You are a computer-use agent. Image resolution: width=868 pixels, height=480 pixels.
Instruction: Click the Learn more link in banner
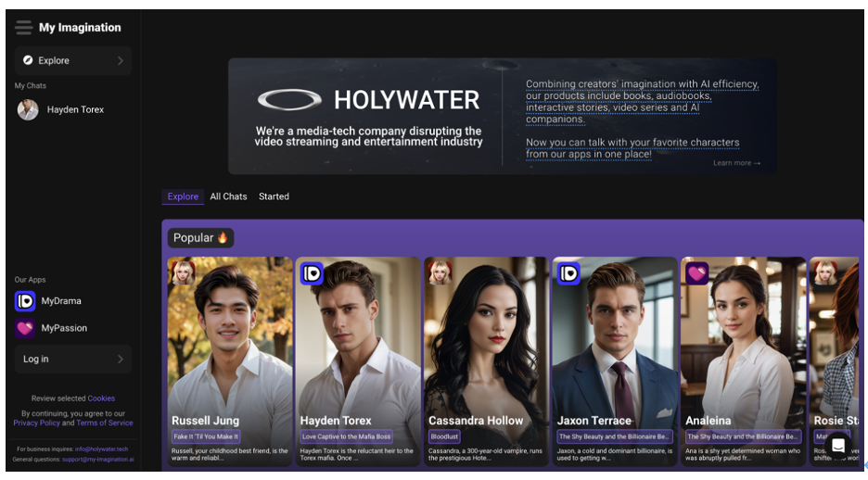736,163
